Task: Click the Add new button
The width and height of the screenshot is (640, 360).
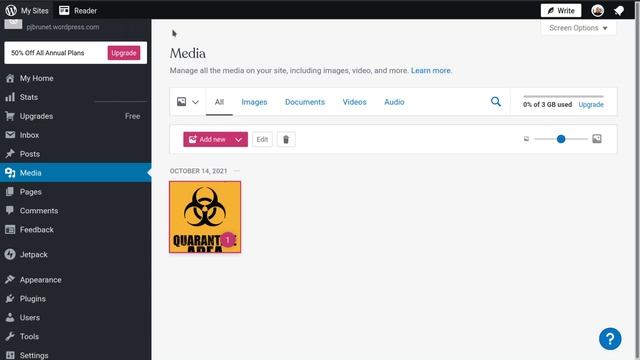Action: (208, 139)
